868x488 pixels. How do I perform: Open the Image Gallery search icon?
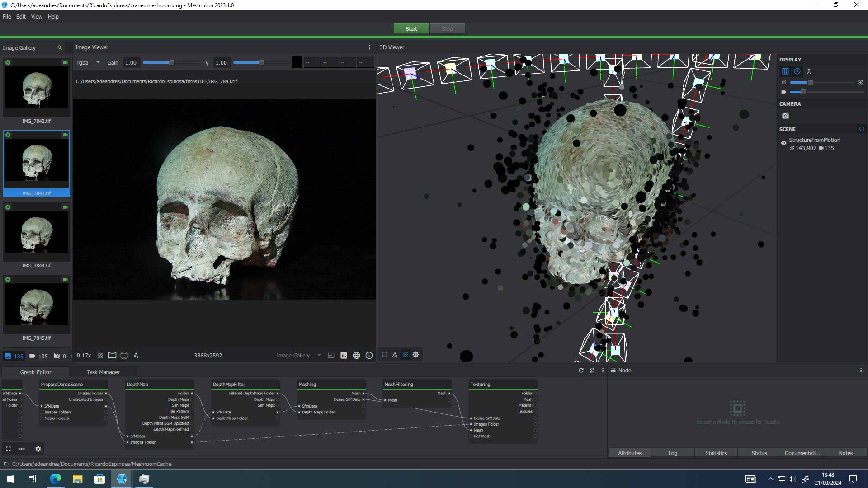pos(59,47)
